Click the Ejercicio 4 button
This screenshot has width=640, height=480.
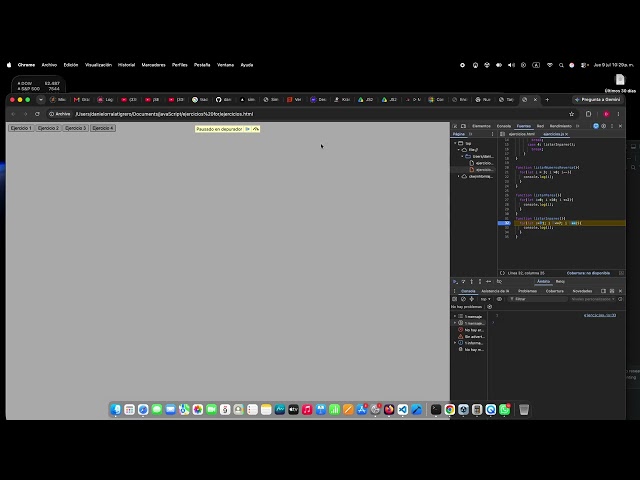103,128
